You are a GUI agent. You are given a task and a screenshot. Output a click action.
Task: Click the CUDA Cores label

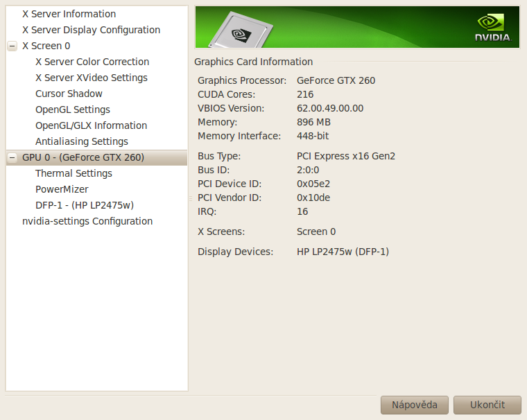click(227, 94)
